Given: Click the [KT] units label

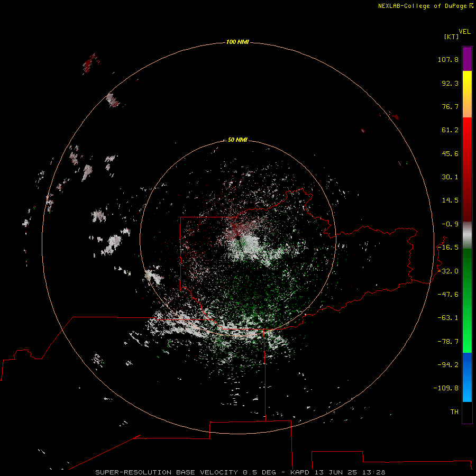Looking at the screenshot, I should click(451, 36).
